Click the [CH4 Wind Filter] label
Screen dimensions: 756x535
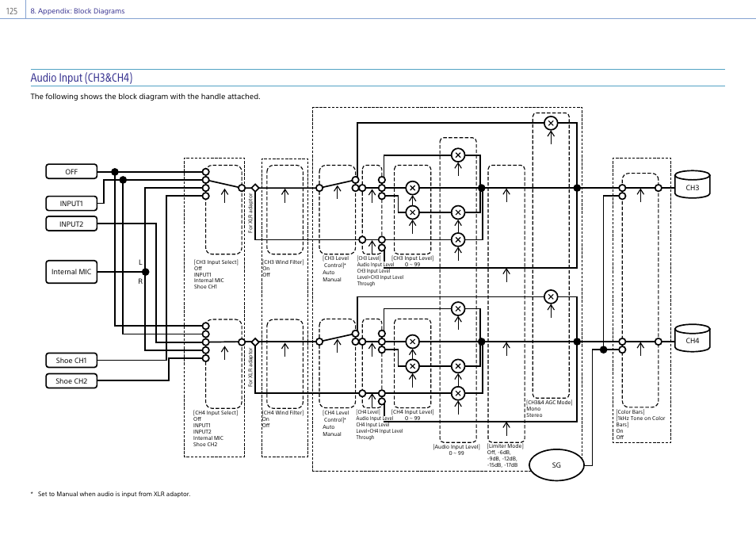(283, 412)
